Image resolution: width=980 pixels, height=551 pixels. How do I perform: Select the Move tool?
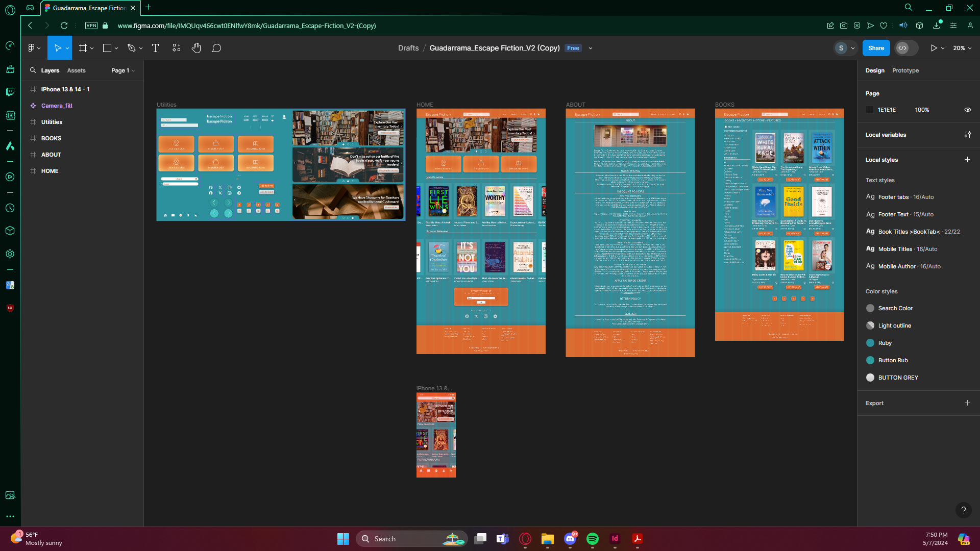[x=58, y=48]
